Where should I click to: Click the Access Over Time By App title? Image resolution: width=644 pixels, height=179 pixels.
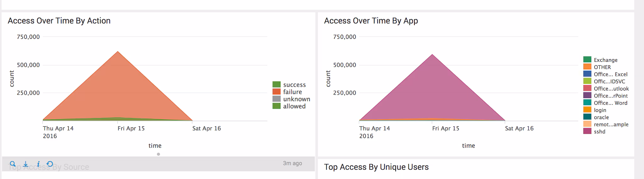point(371,21)
